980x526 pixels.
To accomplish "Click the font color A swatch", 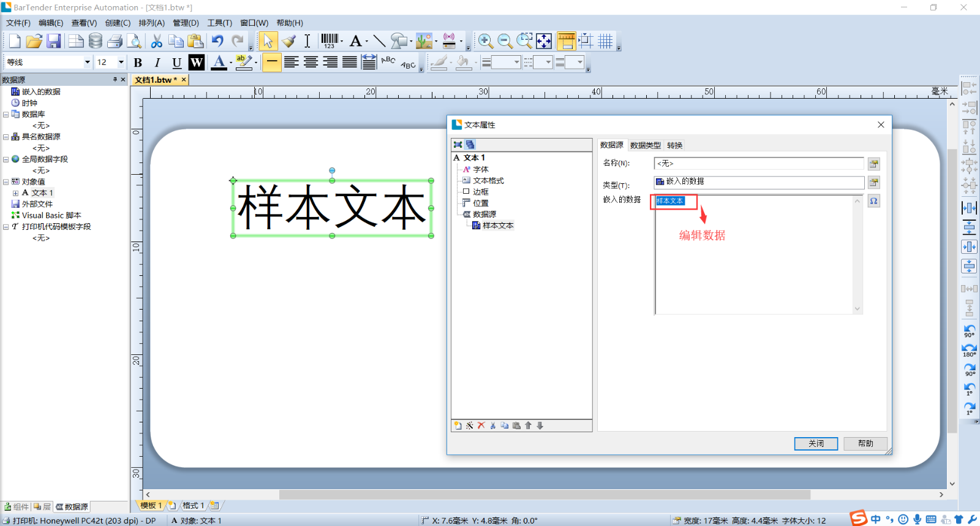I will coord(219,63).
